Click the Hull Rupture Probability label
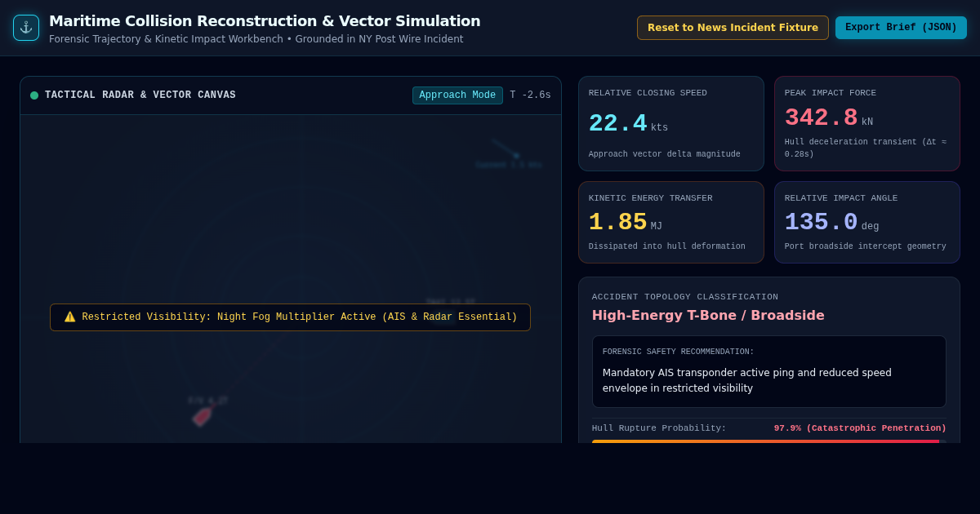 [659, 428]
